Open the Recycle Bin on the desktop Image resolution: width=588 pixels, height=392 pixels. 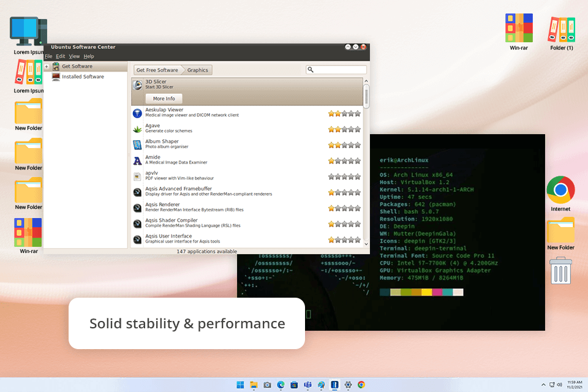point(560,270)
